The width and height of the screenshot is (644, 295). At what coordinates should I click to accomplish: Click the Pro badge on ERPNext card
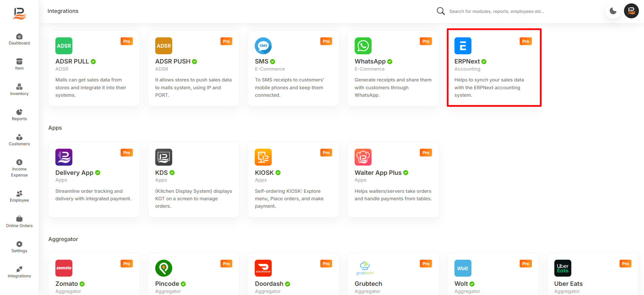click(525, 41)
